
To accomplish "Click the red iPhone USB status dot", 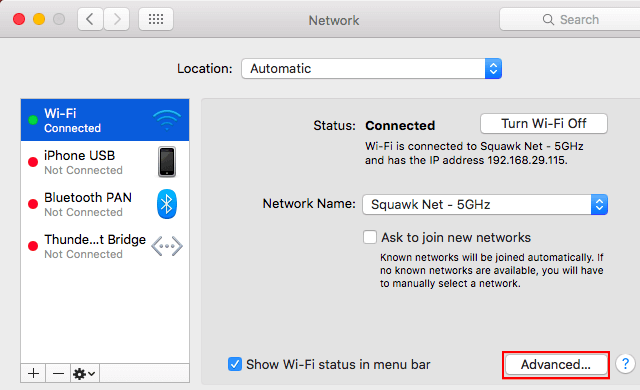I will [x=33, y=162].
